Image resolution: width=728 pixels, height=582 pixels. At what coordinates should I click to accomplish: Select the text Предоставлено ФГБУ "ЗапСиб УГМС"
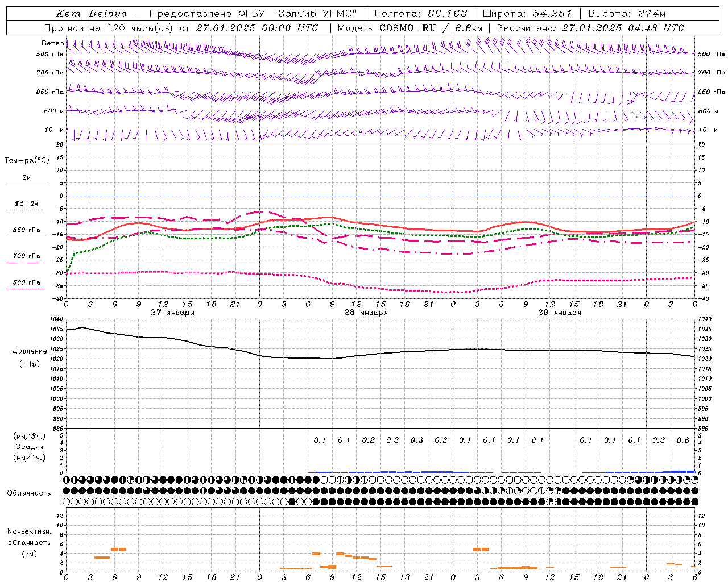[x=253, y=14]
